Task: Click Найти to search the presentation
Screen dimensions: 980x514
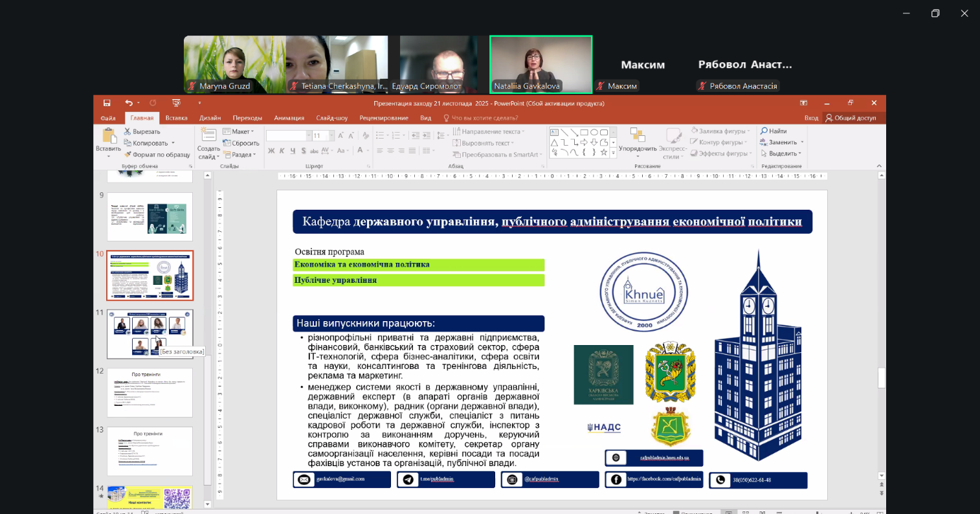Action: [774, 131]
